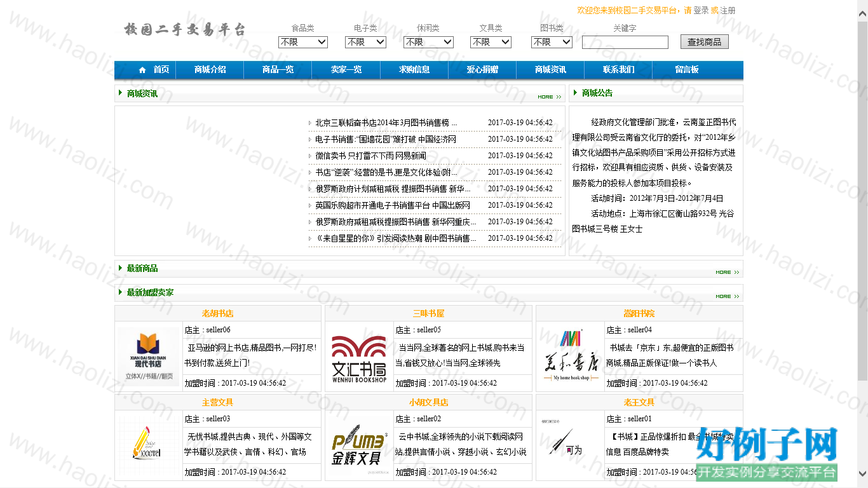Click the 店主 : seller02 text
868x488 pixels.
(x=418, y=419)
